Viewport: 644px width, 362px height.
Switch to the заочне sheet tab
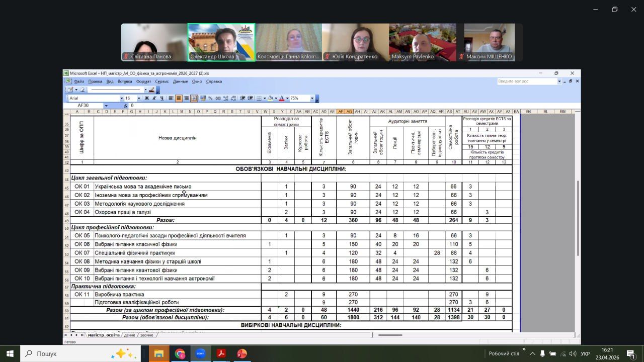(146, 335)
